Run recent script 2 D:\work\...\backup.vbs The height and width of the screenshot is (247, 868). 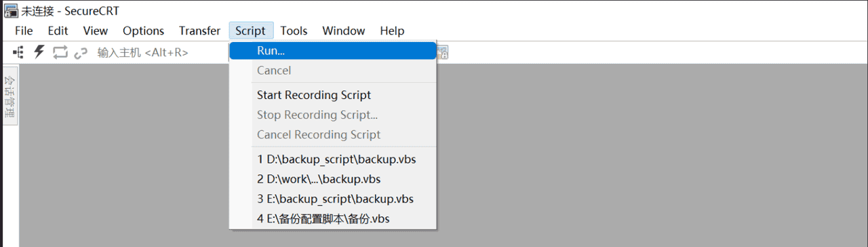333,179
